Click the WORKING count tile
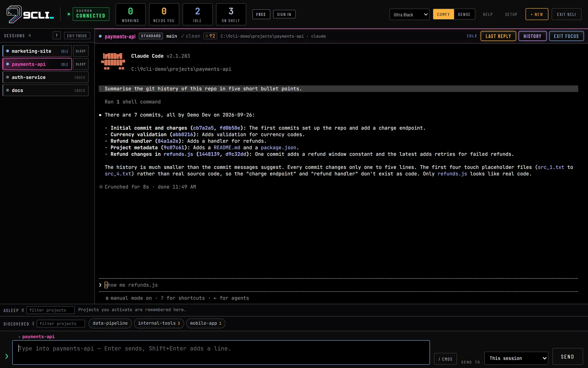Image resolution: width=588 pixels, height=368 pixels. tap(130, 14)
